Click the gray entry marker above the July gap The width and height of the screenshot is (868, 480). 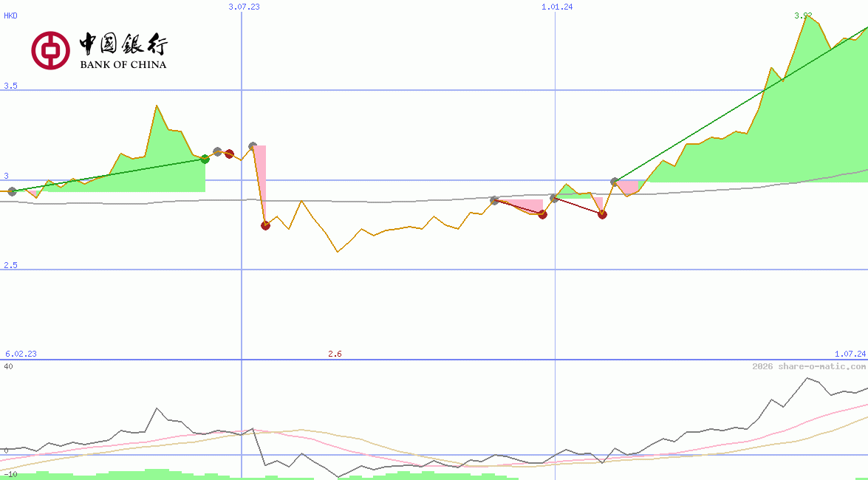click(x=253, y=145)
